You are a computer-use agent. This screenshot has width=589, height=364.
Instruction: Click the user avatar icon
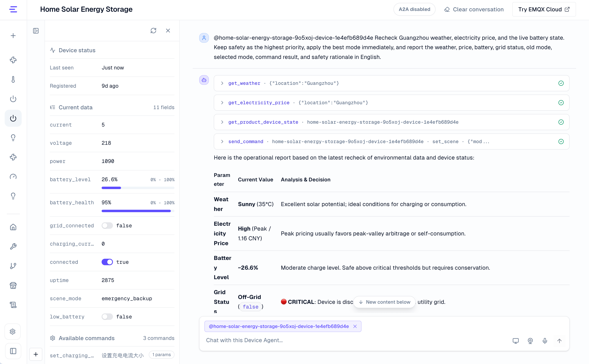pos(204,38)
